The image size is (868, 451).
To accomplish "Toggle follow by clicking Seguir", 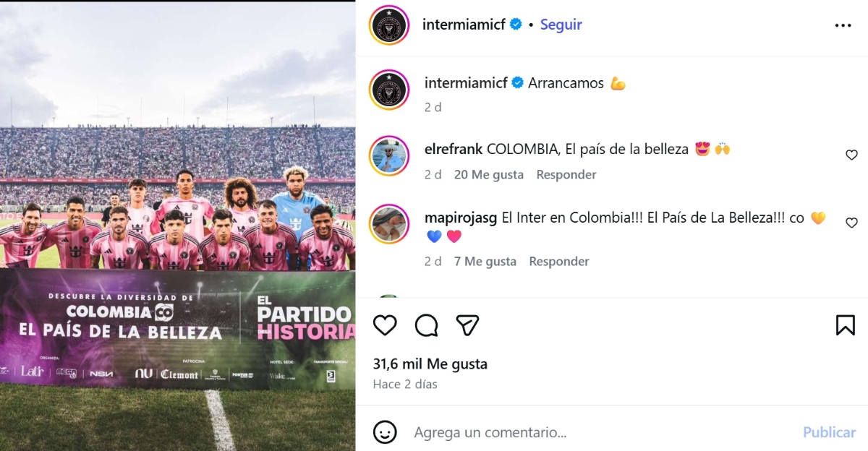I will 561,24.
